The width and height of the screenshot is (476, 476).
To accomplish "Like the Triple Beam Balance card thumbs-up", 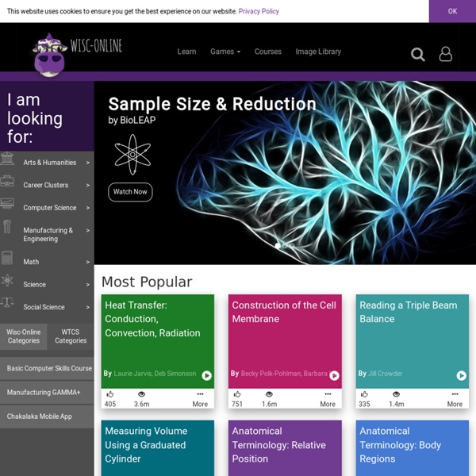I will click(x=364, y=394).
